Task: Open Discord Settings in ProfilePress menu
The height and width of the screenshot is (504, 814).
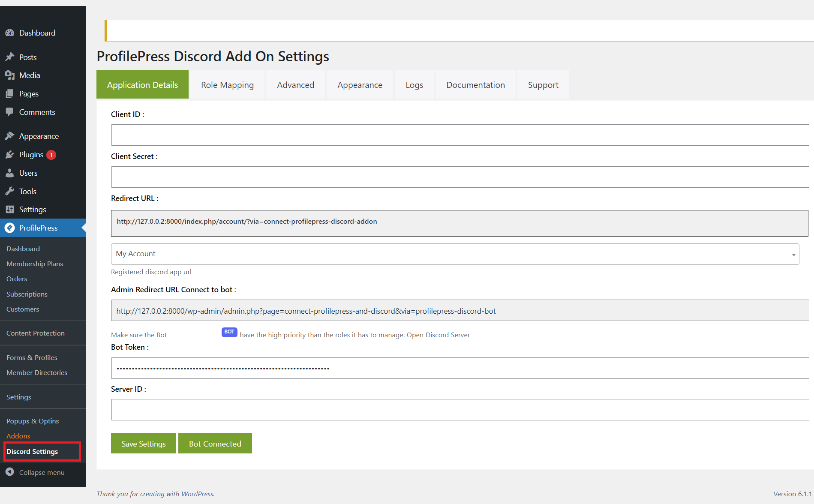Action: (x=32, y=451)
